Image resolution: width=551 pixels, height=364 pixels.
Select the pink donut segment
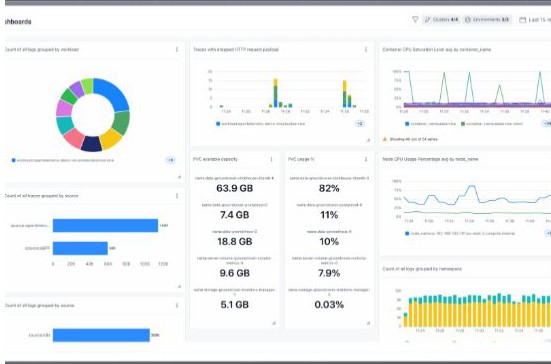(74, 138)
